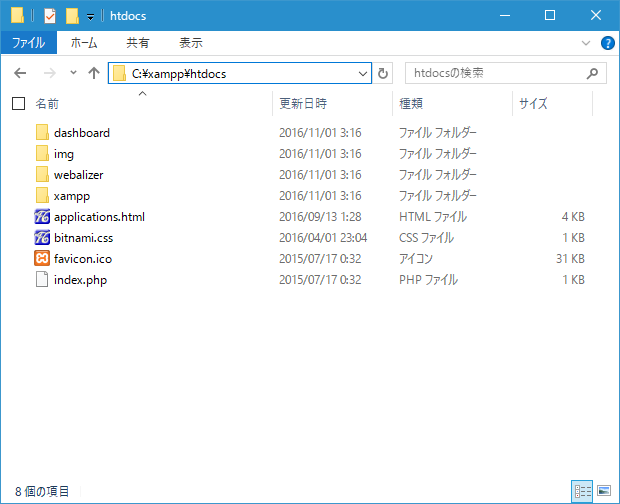Maximize the htdocs window
Screen dimensions: 620x504
(550, 15)
